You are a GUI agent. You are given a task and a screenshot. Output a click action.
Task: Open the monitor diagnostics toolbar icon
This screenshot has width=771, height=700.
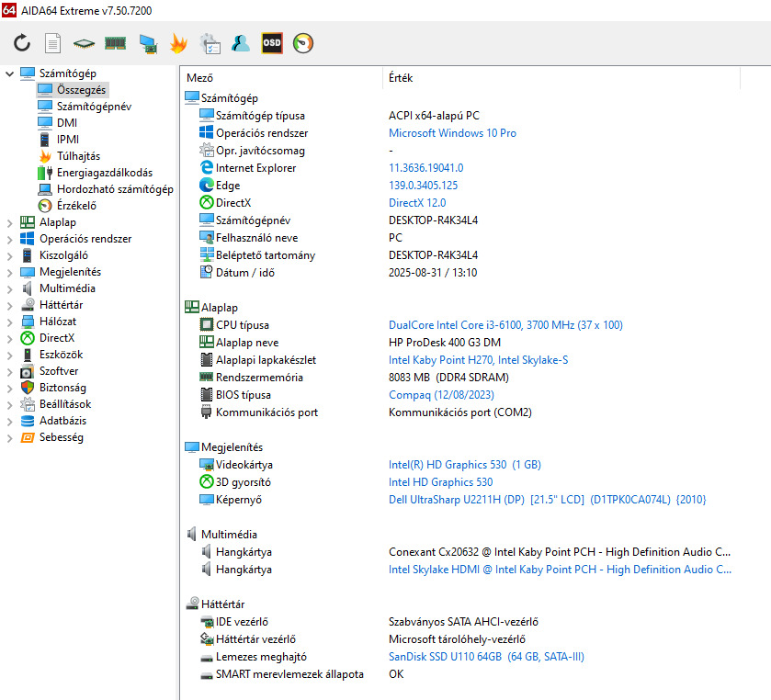pos(148,44)
